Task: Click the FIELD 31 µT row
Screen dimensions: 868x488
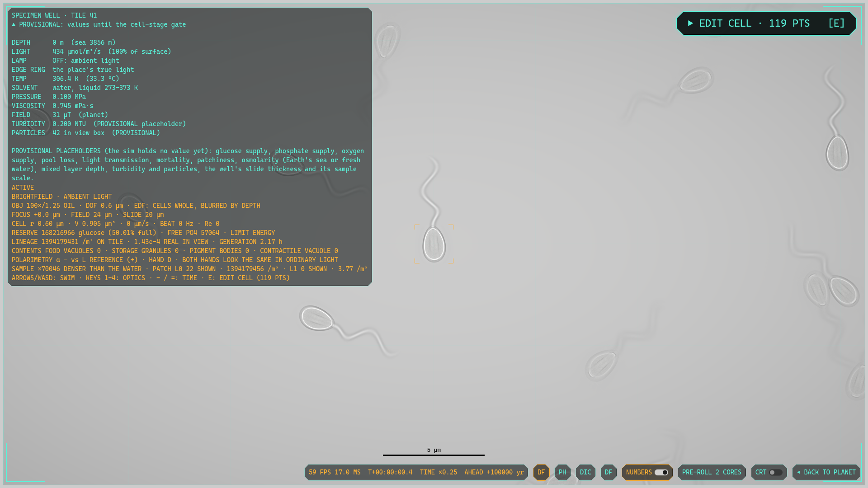Action: 60,115
